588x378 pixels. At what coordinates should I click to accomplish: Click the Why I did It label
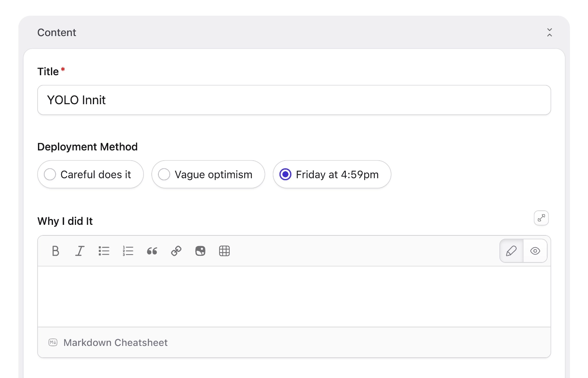tap(65, 221)
